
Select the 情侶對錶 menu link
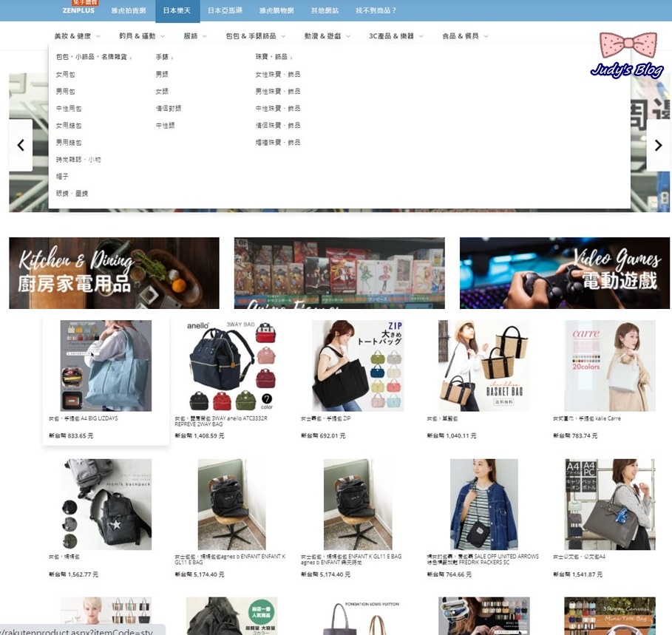[x=169, y=109]
